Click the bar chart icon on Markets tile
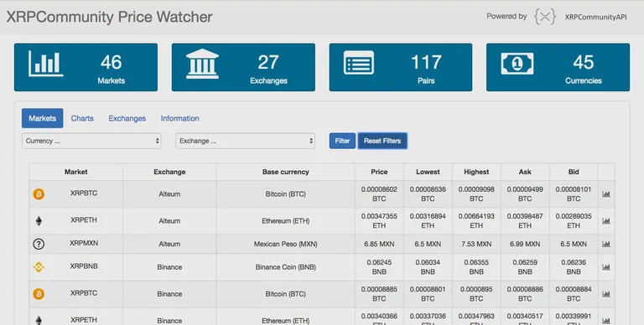Viewport: 644px width, 325px height. click(x=45, y=64)
